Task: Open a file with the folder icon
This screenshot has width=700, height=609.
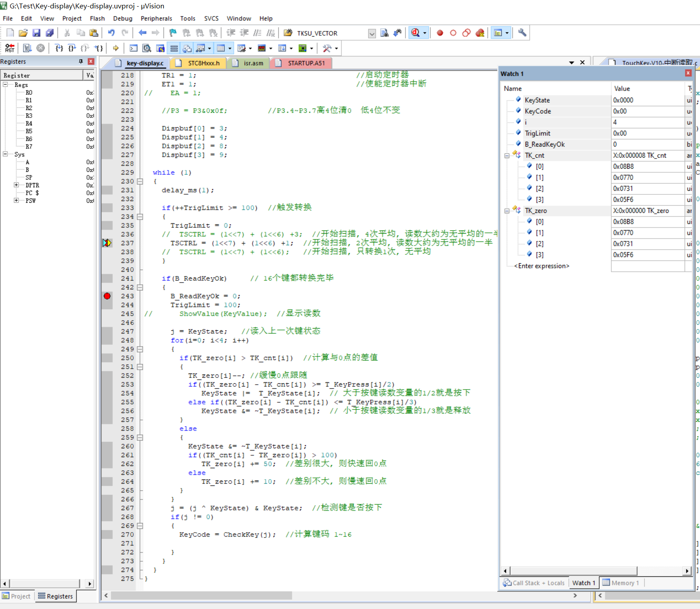Action: coord(23,33)
